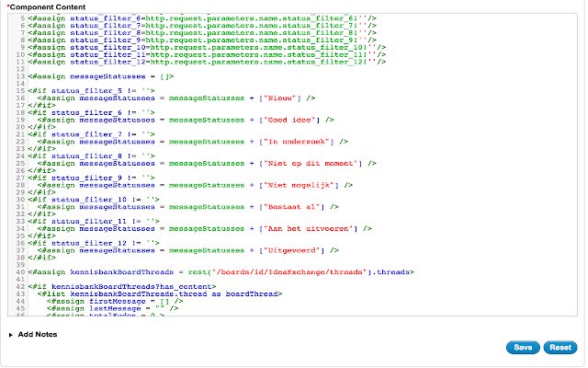This screenshot has width=588, height=368.
Task: Click the status_filter_6 assign on line 5
Action: coord(202,18)
